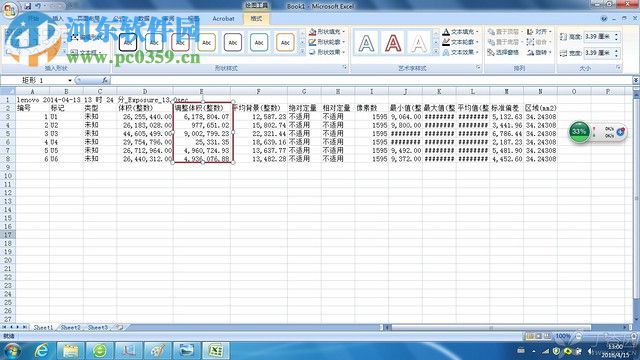Expand the WordArt styles gallery More arrow
This screenshot has height=360, width=640.
coord(436,52)
